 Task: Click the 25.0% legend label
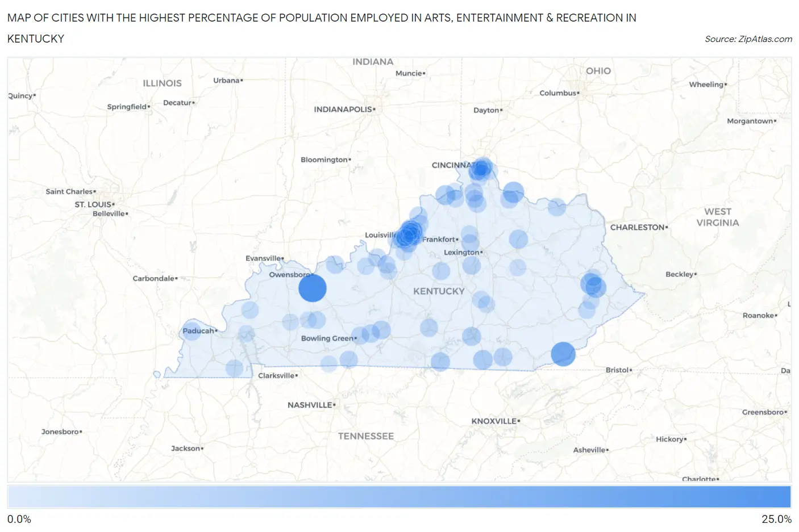pyautogui.click(x=776, y=520)
